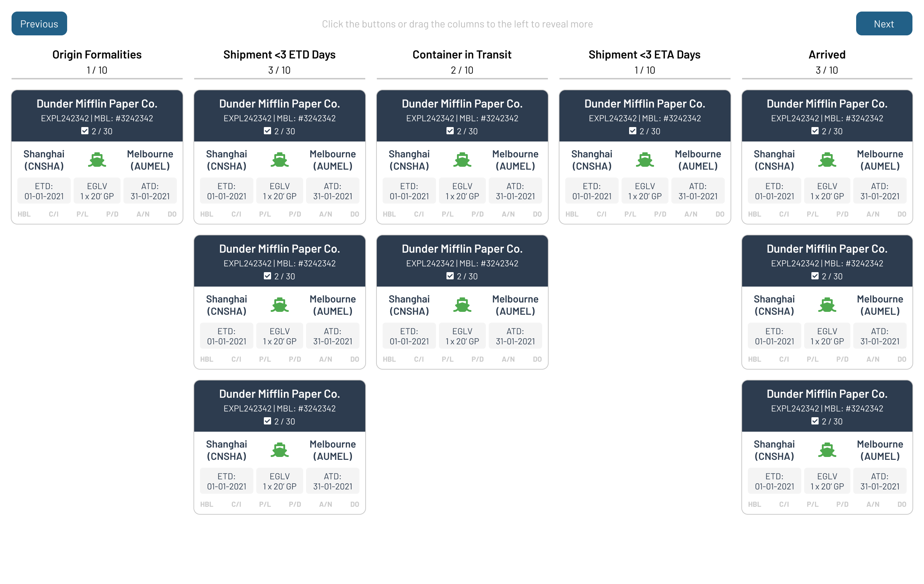The width and height of the screenshot is (924, 584).
Task: Click the Previous button
Action: click(39, 24)
